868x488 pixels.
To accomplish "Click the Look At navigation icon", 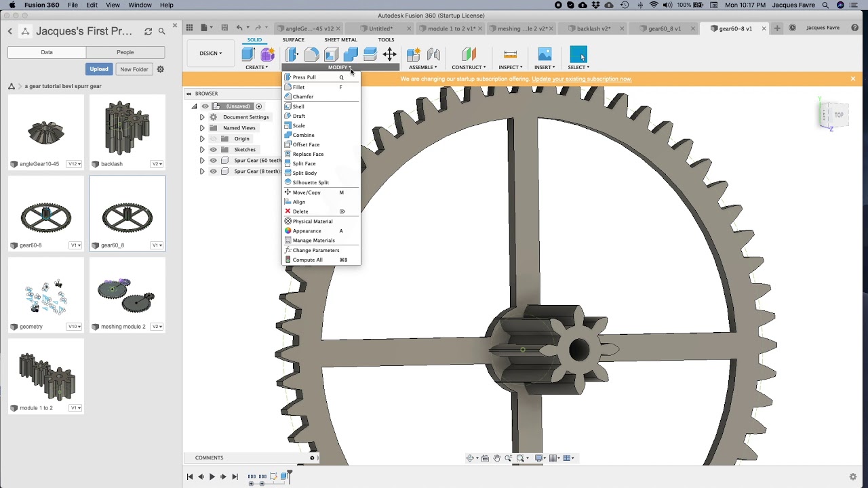I will pos(485,458).
